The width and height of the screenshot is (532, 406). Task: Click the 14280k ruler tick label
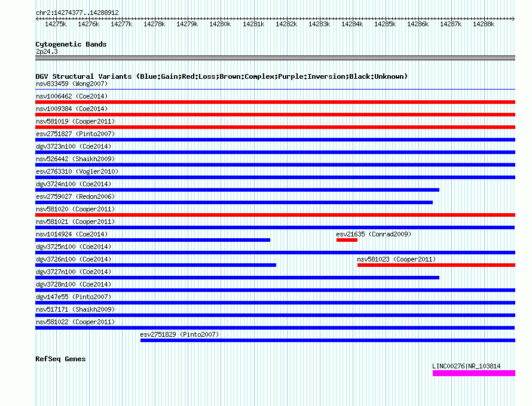pyautogui.click(x=220, y=24)
